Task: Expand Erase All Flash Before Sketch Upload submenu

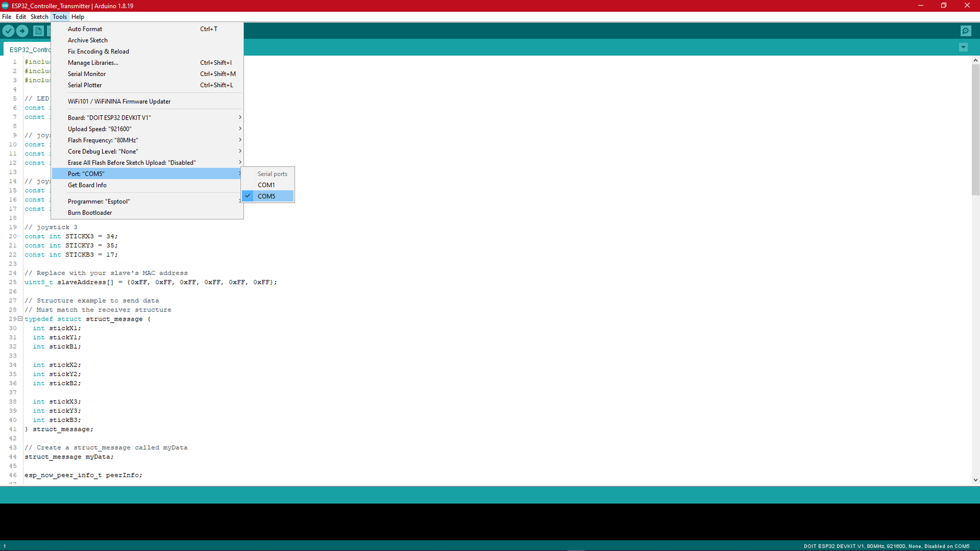Action: 148,163
